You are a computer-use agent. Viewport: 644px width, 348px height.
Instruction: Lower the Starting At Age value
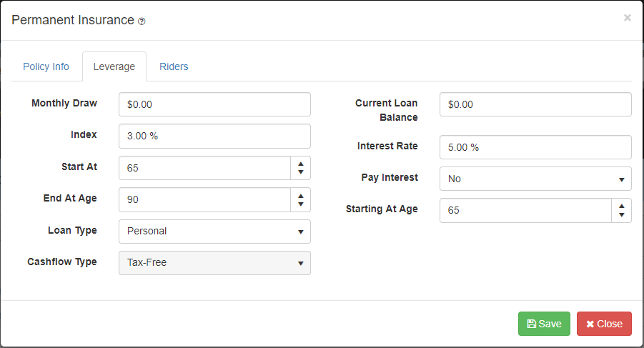[x=622, y=214]
